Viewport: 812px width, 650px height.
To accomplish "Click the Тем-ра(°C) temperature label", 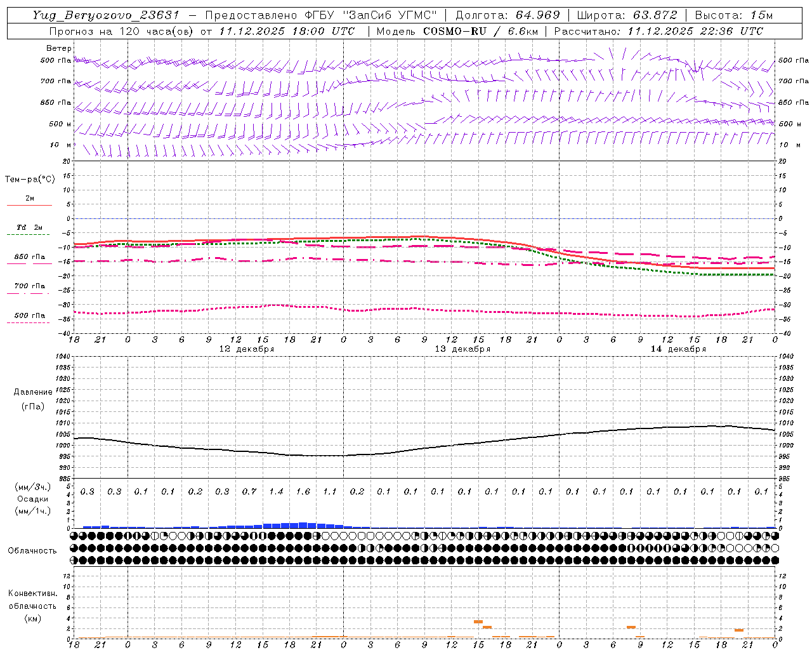I will tap(30, 179).
